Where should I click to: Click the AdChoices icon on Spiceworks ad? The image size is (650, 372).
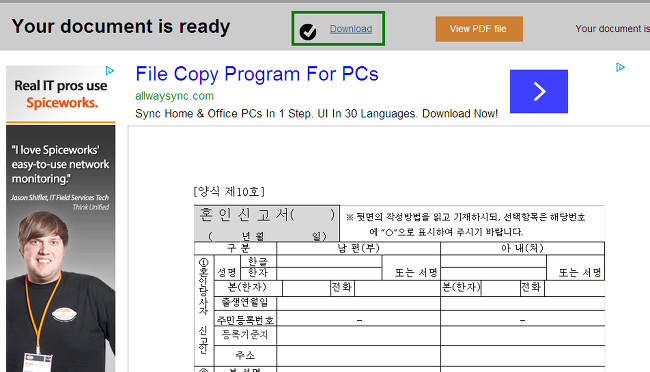coord(110,71)
